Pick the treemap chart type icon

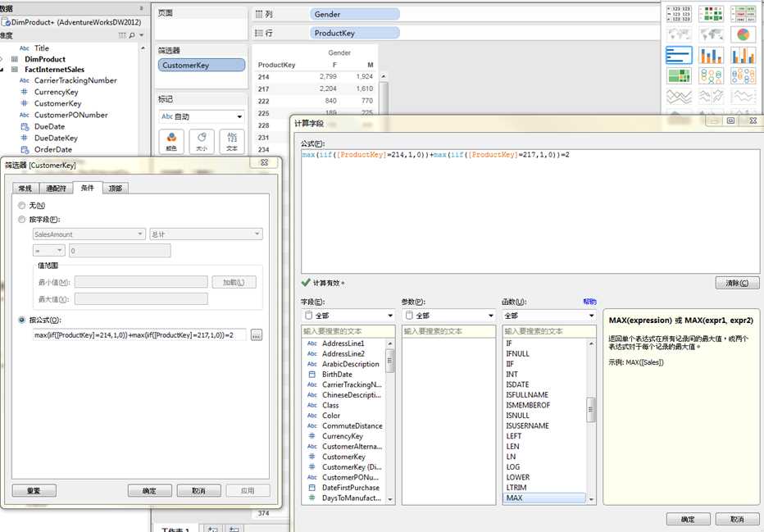point(679,76)
